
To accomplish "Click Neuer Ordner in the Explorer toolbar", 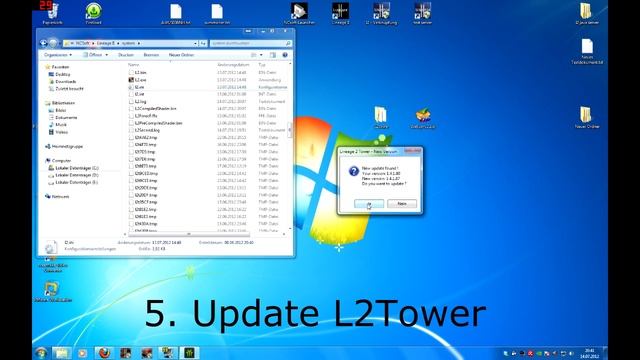I will tap(181, 55).
